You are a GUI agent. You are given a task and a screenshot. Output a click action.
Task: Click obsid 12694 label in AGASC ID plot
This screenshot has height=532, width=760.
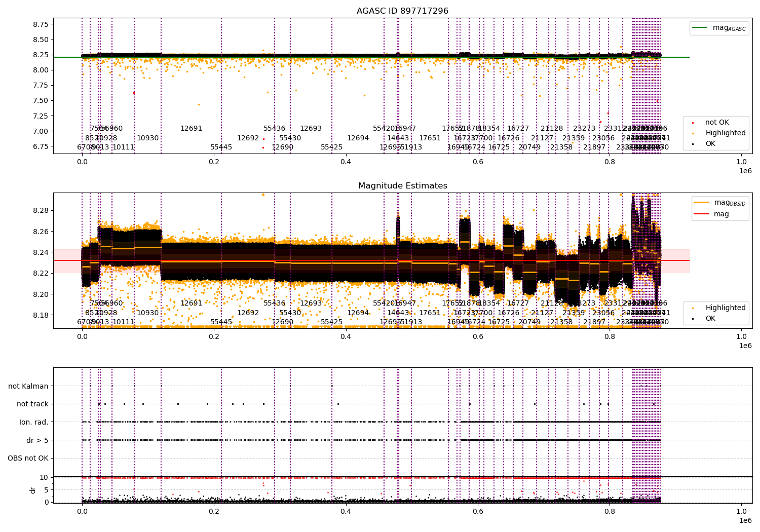click(x=358, y=138)
